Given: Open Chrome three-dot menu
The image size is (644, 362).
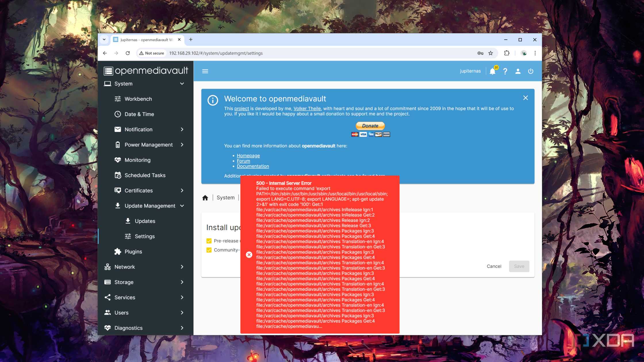Looking at the screenshot, I should click(535, 53).
